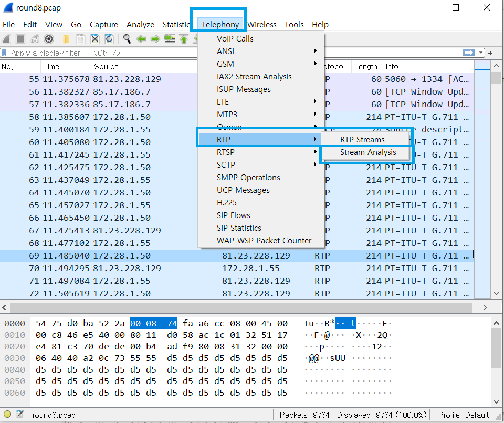Sort packets by the No. column header
Viewport: 504px width, 423px height.
pyautogui.click(x=20, y=67)
